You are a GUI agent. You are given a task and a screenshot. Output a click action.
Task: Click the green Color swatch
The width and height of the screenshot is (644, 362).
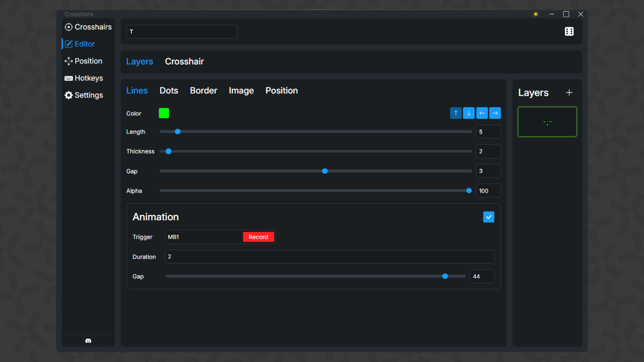pos(164,113)
